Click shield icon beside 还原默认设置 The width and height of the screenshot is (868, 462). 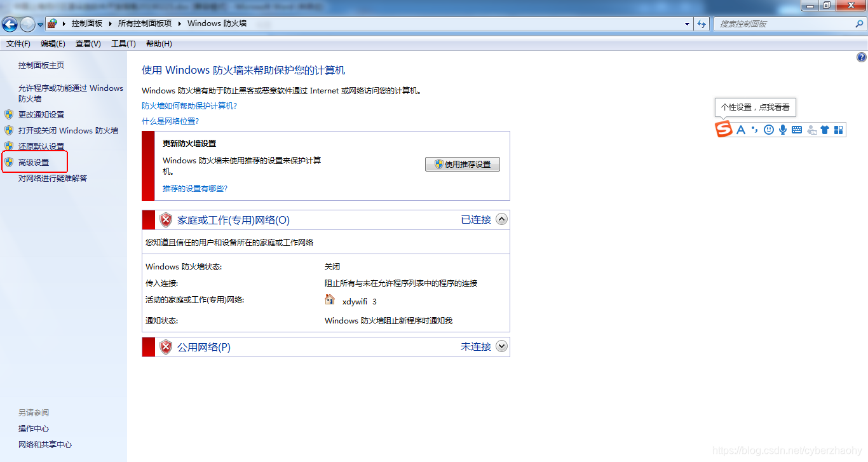pyautogui.click(x=9, y=146)
